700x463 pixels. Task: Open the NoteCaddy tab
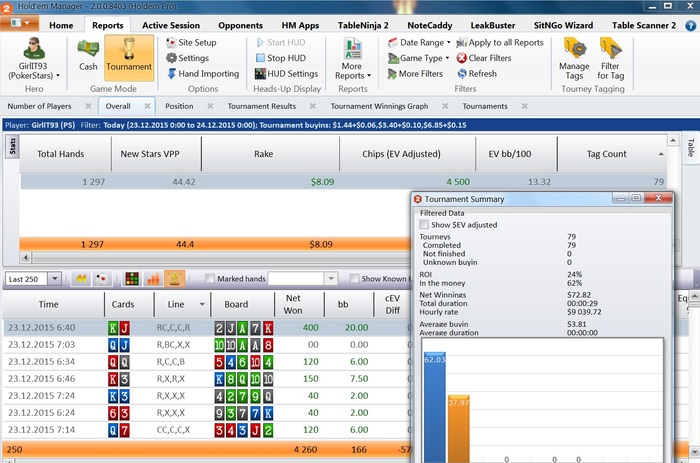[x=429, y=25]
